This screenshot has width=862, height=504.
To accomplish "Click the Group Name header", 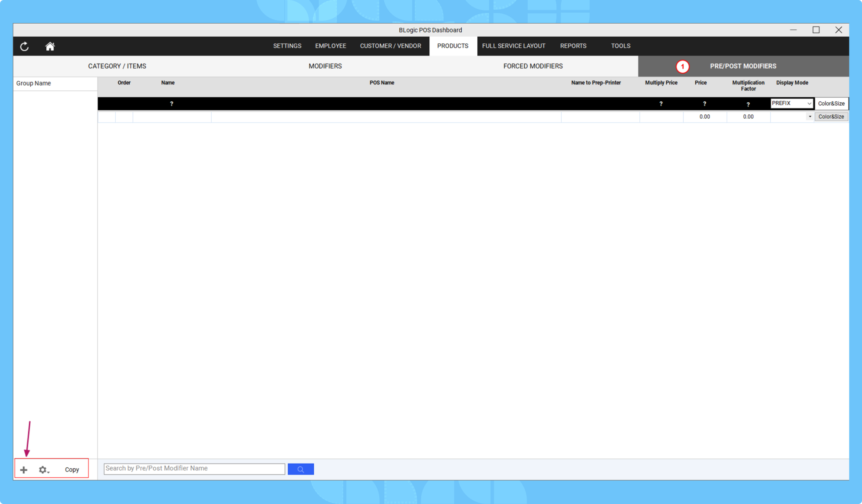I will point(34,83).
